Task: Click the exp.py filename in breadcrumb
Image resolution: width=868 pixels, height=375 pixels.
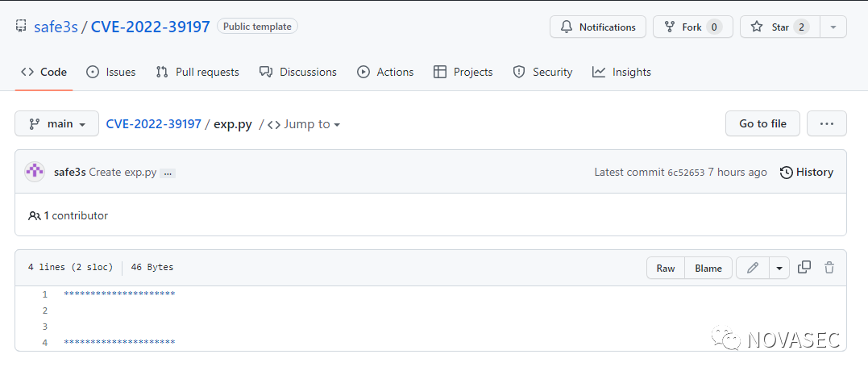Action: pos(232,124)
